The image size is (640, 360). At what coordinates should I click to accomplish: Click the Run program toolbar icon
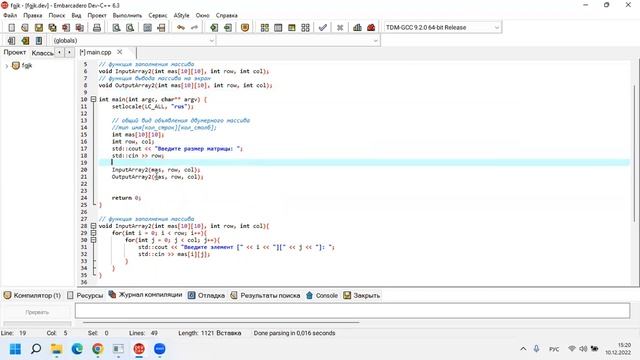coord(278,27)
